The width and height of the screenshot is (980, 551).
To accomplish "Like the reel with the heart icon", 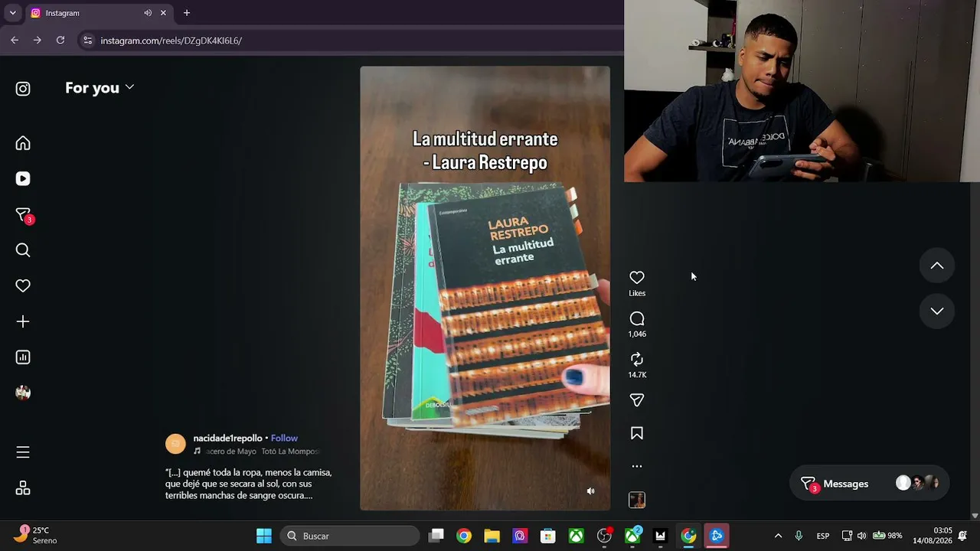I will point(637,277).
